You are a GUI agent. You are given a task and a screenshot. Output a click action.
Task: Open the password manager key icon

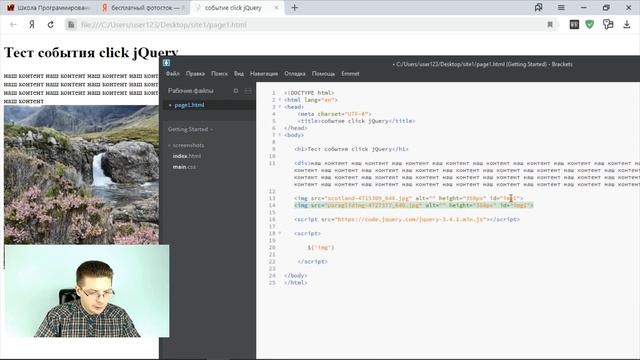click(x=608, y=25)
